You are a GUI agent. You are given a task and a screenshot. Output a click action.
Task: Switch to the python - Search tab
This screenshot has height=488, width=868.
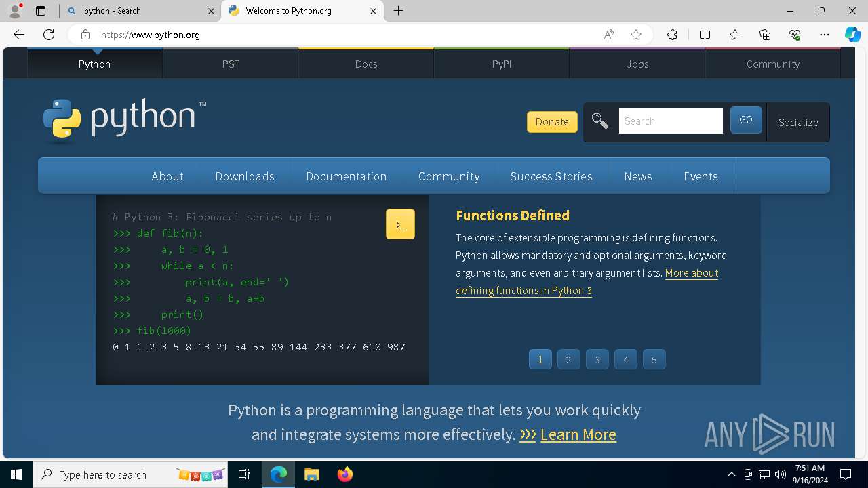coord(140,11)
